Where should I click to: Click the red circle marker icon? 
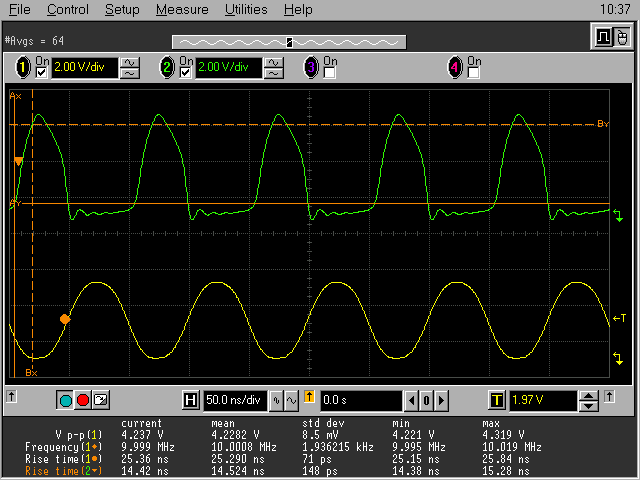click(x=82, y=400)
